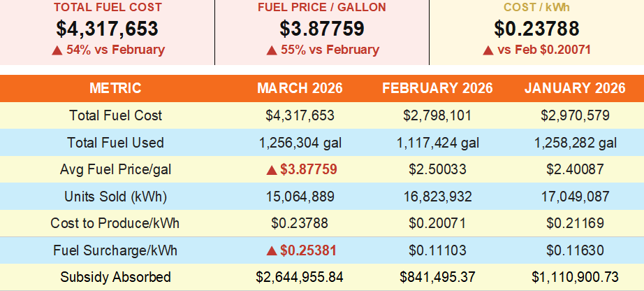
Task: Select January units sold 17,049,087 cell
Action: point(575,197)
